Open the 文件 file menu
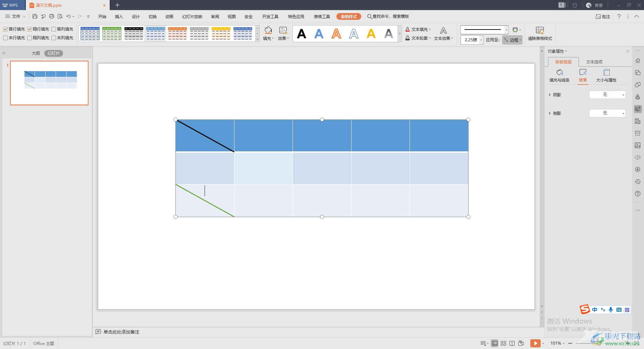The image size is (644, 349). pos(16,16)
